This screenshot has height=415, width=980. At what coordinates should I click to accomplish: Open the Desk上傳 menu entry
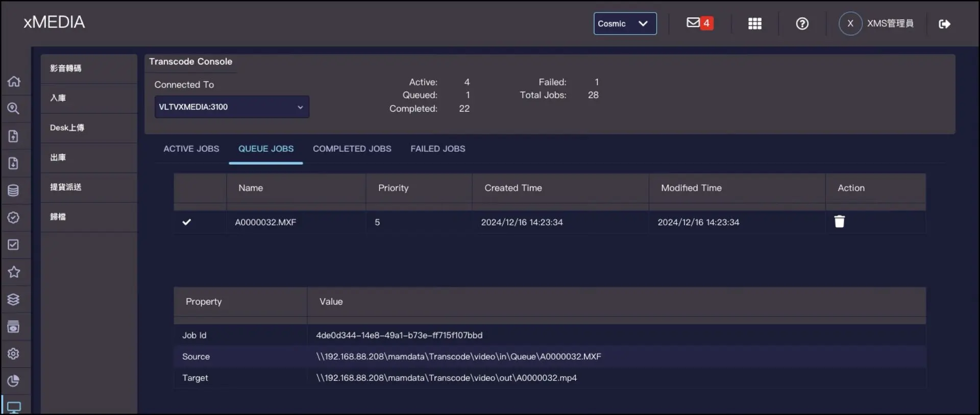(x=67, y=128)
